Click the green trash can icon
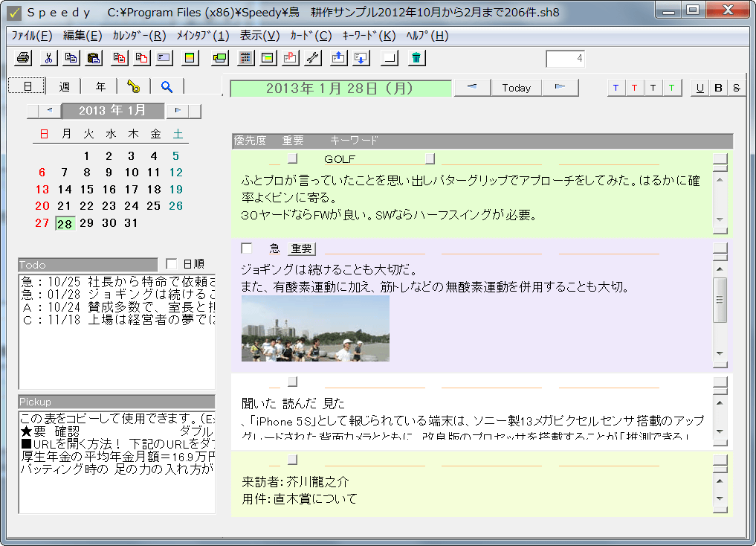 point(416,58)
